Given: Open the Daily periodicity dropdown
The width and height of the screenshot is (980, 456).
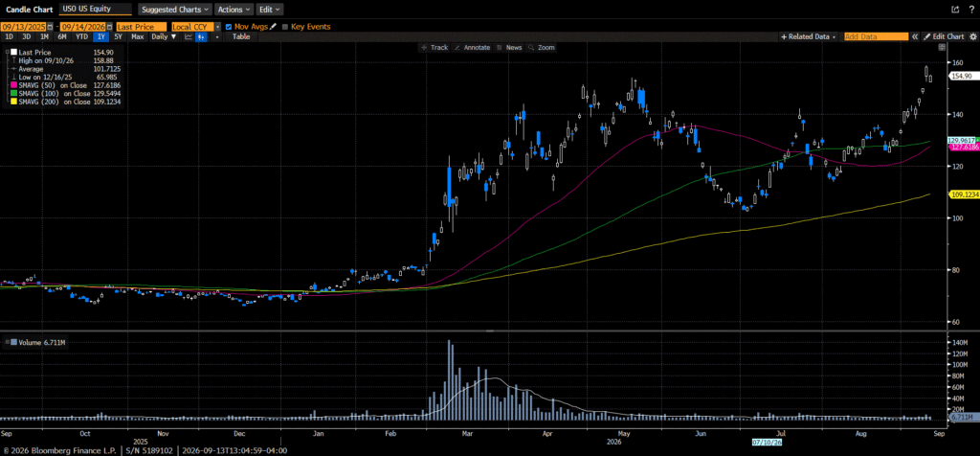Looking at the screenshot, I should point(164,37).
